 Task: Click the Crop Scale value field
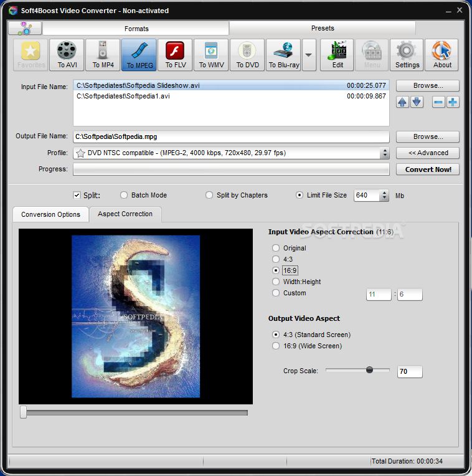(410, 371)
